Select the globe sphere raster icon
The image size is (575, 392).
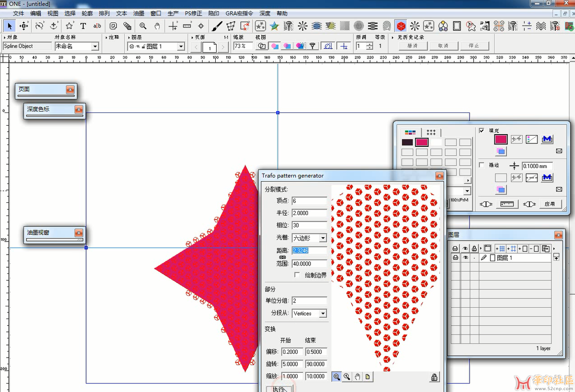[x=359, y=26]
